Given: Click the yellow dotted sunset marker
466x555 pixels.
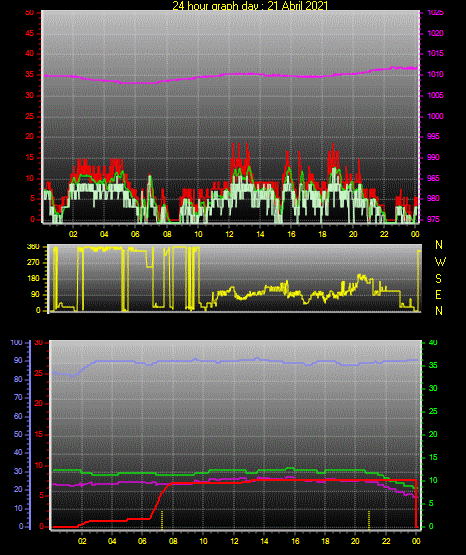Looking at the screenshot, I should (x=369, y=520).
